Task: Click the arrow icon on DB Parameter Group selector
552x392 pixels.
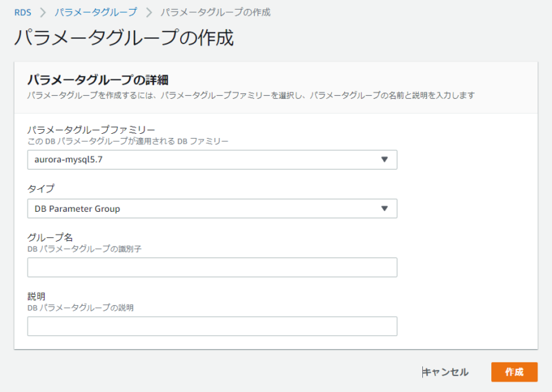Action: [384, 208]
